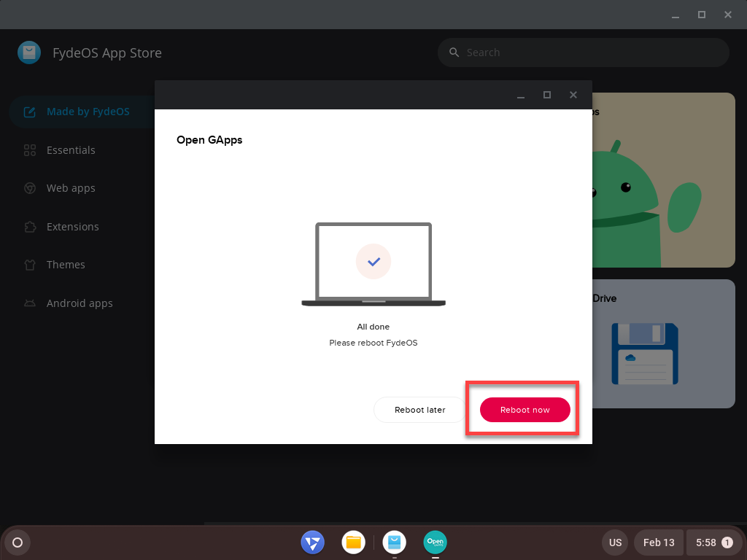Click the Open GApps shelf icon
The height and width of the screenshot is (560, 747).
(x=435, y=542)
